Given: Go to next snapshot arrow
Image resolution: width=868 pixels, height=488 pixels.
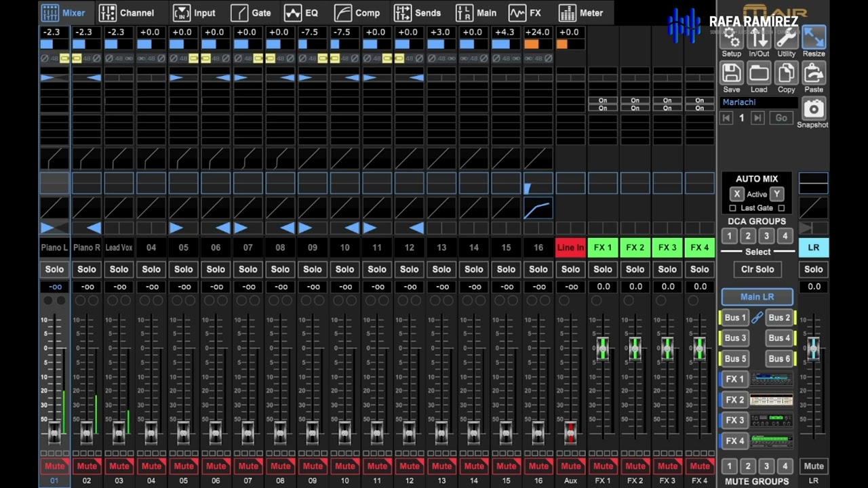Looking at the screenshot, I should click(x=757, y=118).
